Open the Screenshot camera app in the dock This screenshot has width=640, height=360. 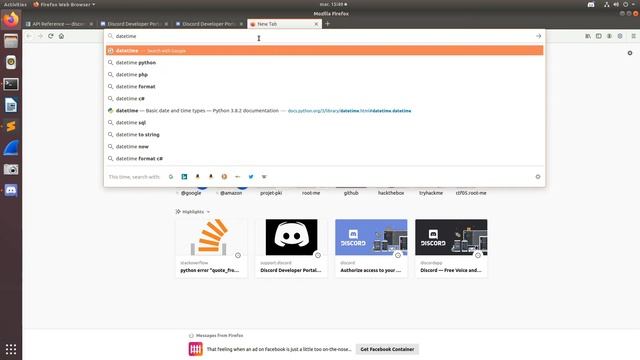(11, 169)
